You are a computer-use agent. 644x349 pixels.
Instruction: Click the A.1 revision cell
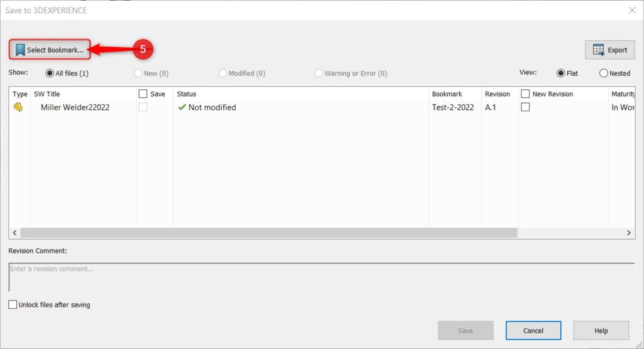[x=491, y=107]
